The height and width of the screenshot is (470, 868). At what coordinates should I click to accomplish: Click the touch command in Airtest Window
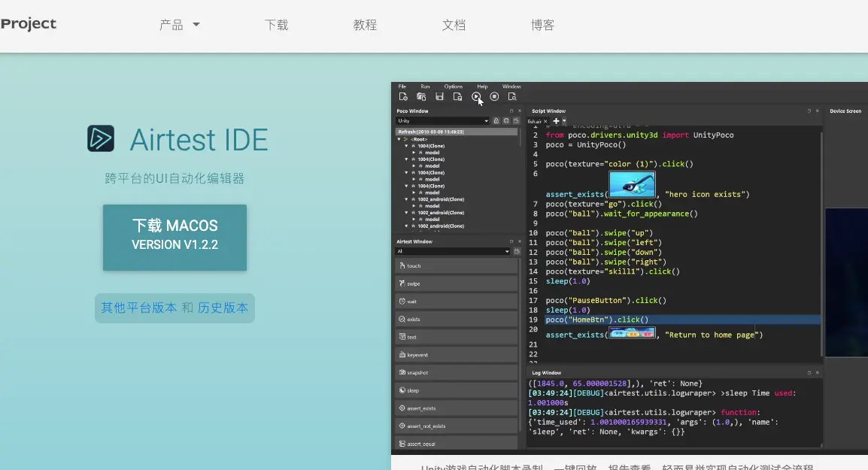pyautogui.click(x=457, y=265)
